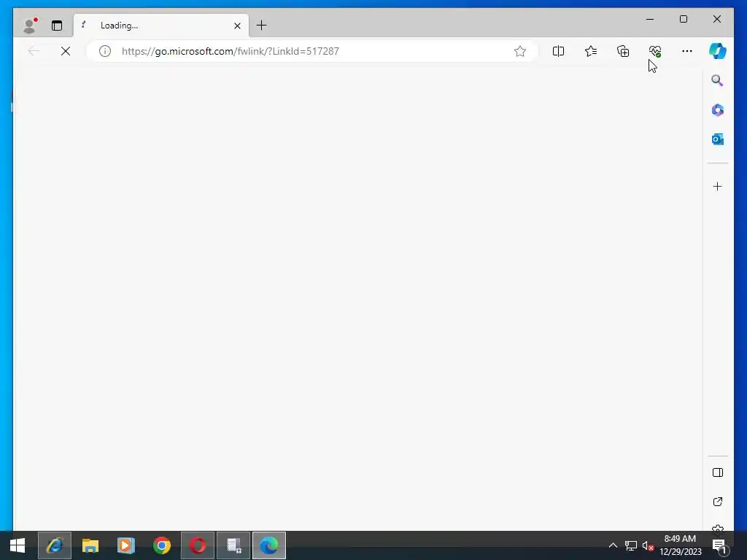Launch Internet Explorer from taskbar
747x560 pixels.
55,545
